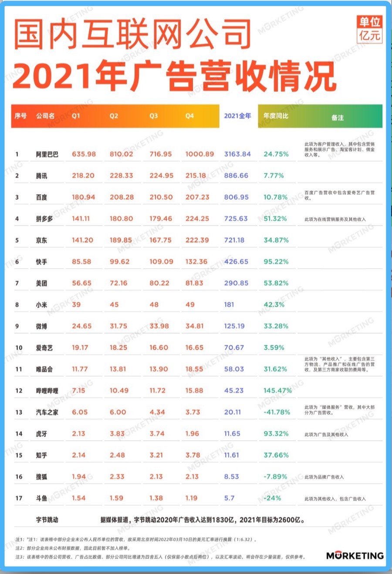The image size is (392, 574).
Task: Click Alibaba Q4 value 1000.89
Action: pos(199,154)
